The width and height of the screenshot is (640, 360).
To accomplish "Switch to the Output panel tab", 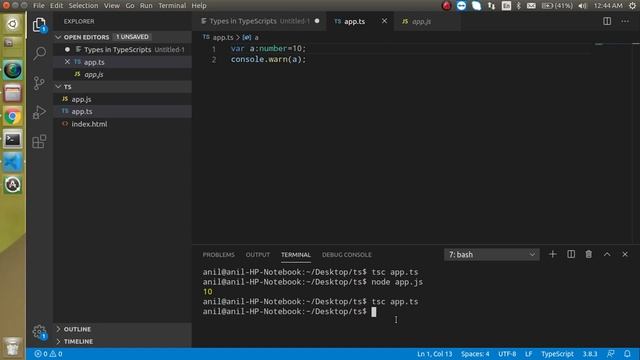I will pyautogui.click(x=258, y=255).
